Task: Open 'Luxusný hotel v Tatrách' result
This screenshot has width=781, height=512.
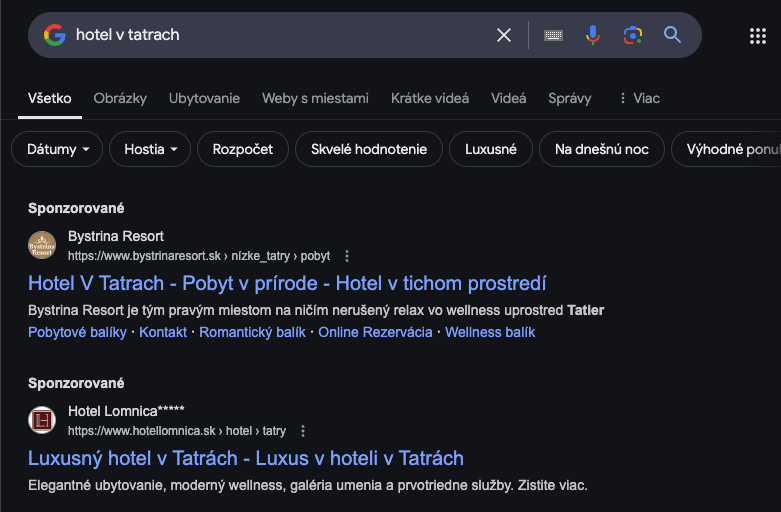Action: 246,458
